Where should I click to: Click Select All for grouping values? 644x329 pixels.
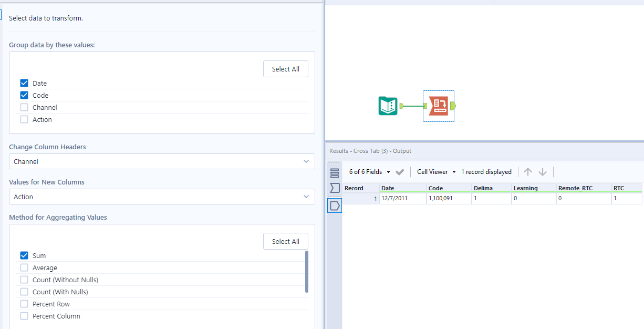tap(285, 68)
